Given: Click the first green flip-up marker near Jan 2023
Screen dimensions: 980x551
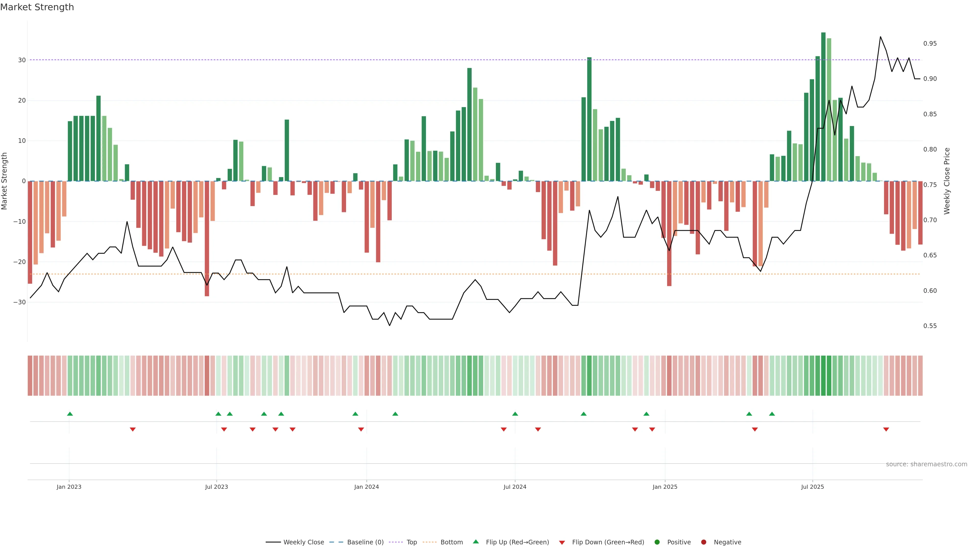Looking at the screenshot, I should pos(70,414).
